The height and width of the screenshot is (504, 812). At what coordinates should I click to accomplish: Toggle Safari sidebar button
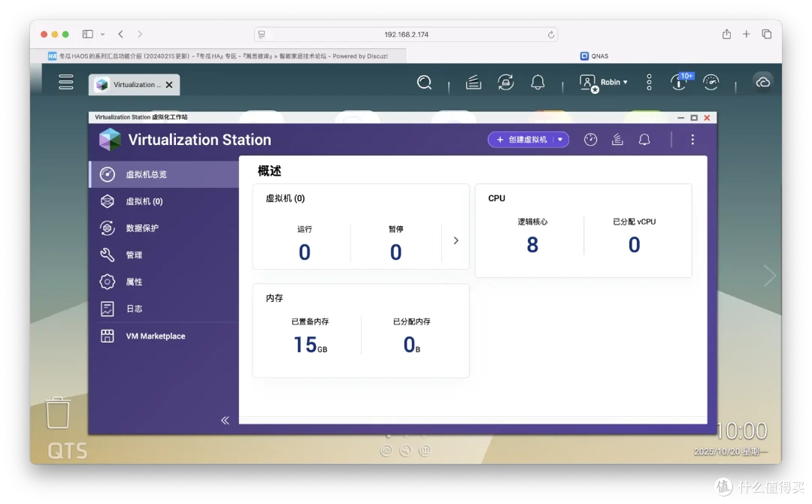pos(87,34)
